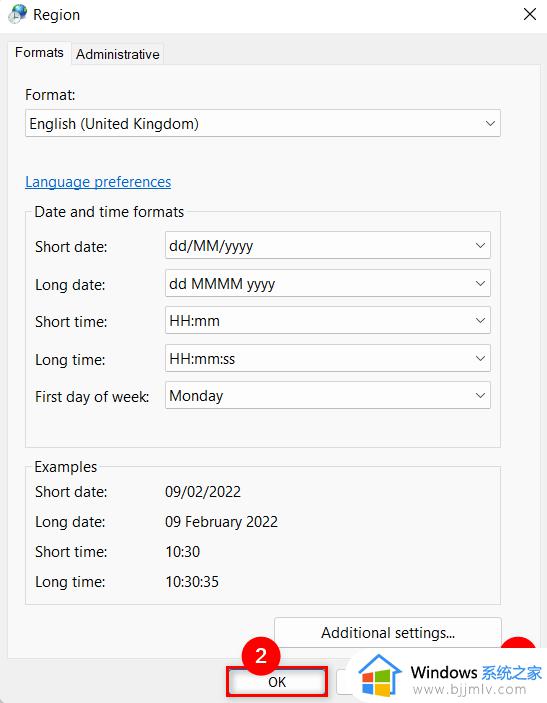Image resolution: width=547 pixels, height=703 pixels.
Task: Open the First day of week Monday dropdown
Action: tap(328, 395)
